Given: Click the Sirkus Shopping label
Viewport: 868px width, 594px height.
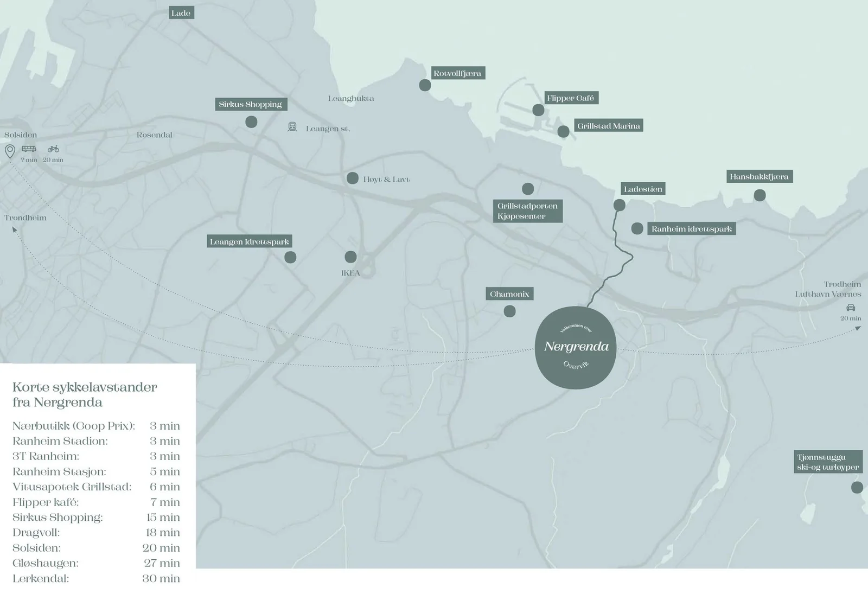Looking at the screenshot, I should (251, 104).
